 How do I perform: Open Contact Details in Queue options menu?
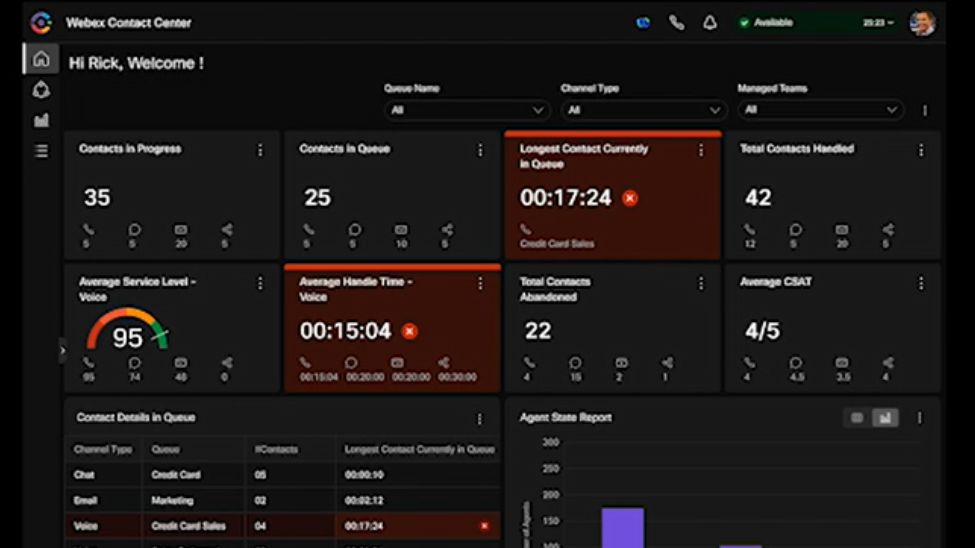[479, 419]
